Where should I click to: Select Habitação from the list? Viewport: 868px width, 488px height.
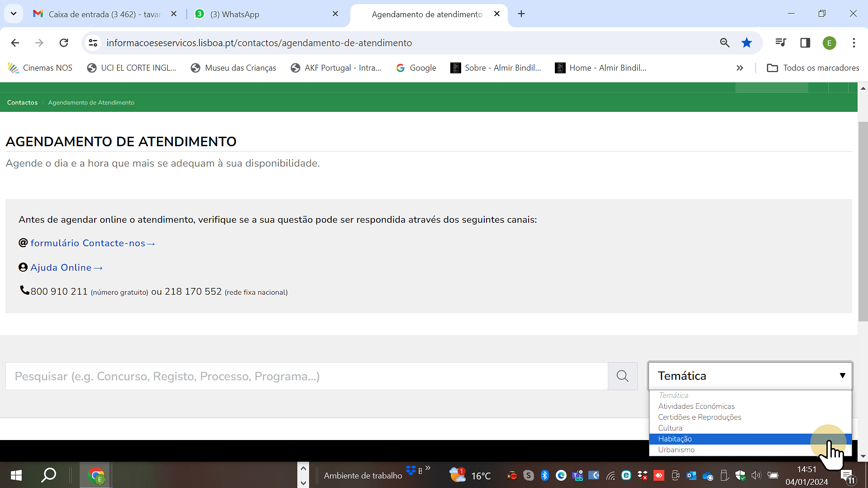point(675,438)
